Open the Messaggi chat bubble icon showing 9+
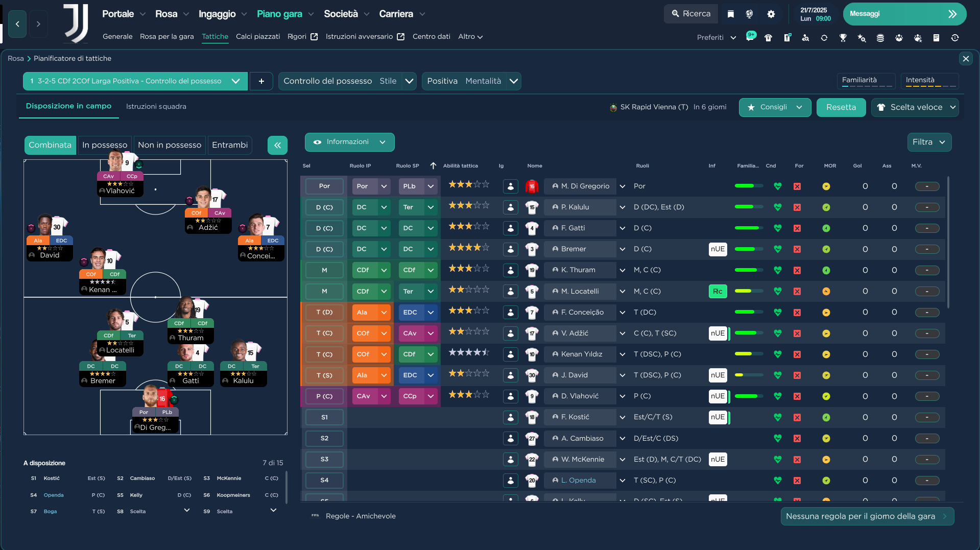The width and height of the screenshot is (980, 550). (x=751, y=37)
